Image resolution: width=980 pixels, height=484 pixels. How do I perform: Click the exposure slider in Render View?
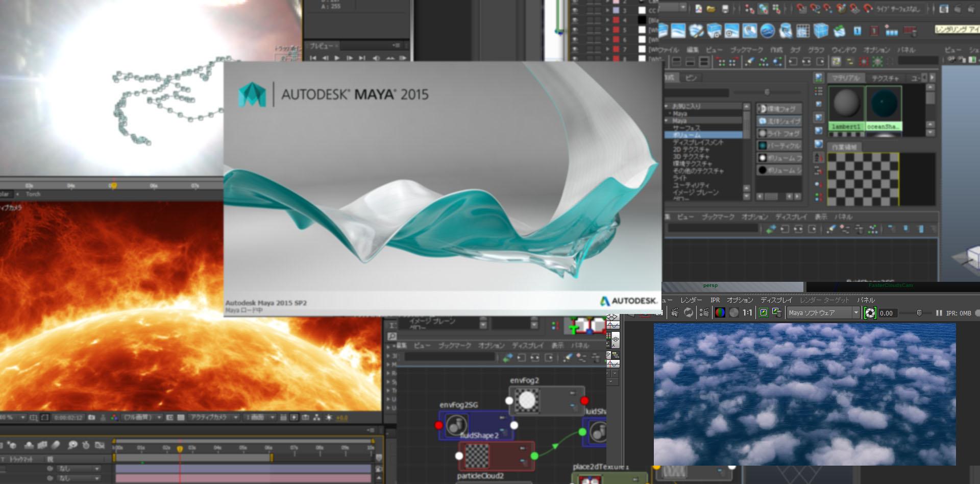tap(919, 313)
